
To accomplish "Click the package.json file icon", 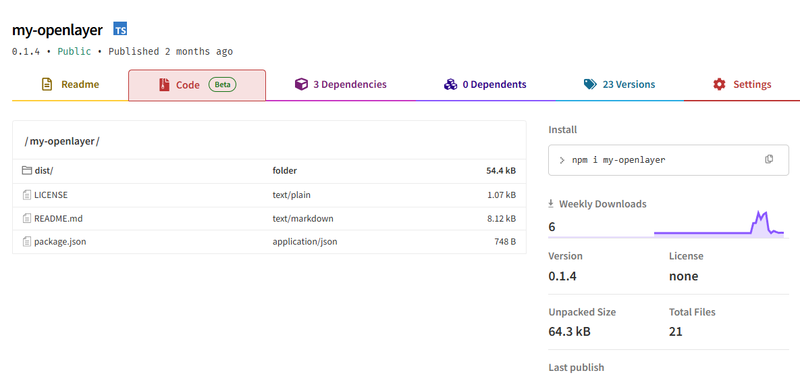I will pyautogui.click(x=27, y=241).
